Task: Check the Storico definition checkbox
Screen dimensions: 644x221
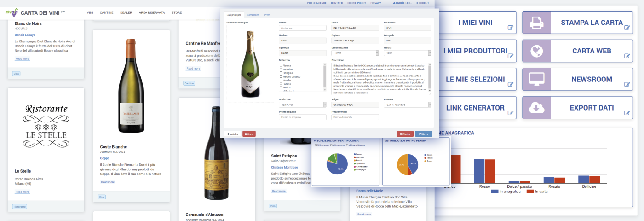Action: (281, 87)
